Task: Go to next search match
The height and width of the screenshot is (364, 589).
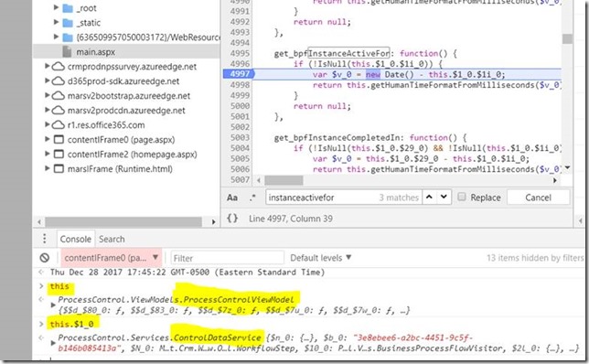Action: coord(444,197)
